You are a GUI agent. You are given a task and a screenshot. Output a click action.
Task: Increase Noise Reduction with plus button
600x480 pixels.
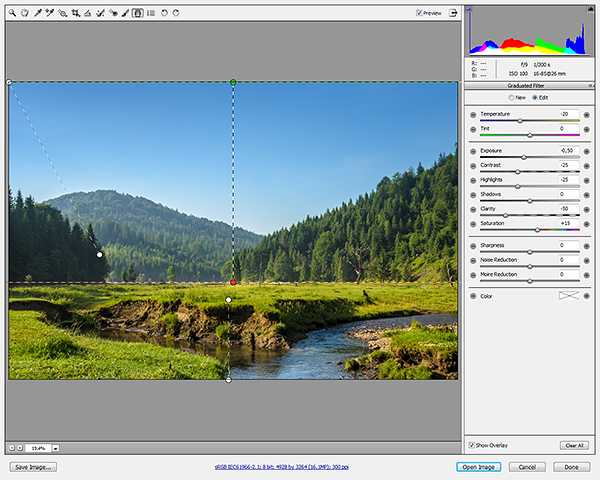587,261
